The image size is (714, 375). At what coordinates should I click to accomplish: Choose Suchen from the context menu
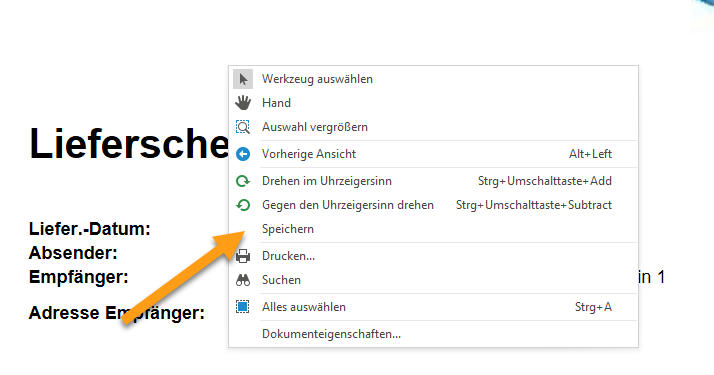coord(433,280)
